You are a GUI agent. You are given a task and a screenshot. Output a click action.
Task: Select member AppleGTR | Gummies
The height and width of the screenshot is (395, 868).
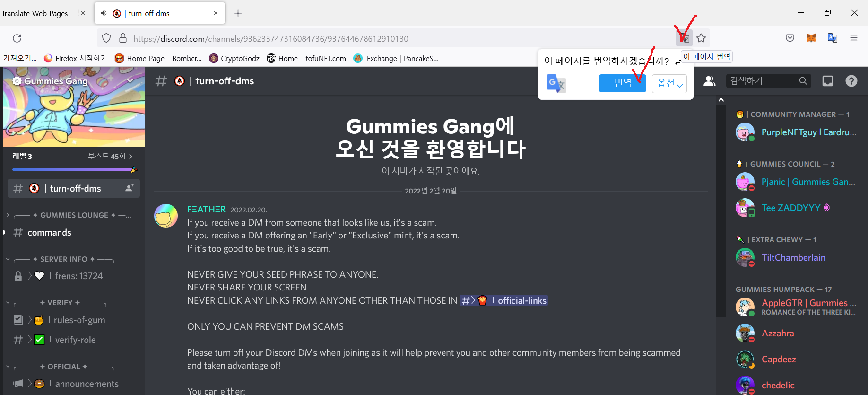(796, 307)
